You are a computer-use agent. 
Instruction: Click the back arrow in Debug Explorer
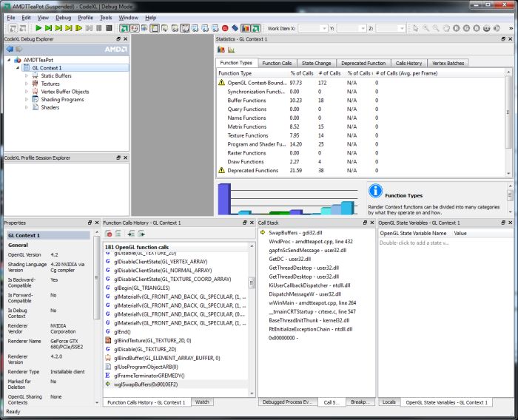click(10, 50)
